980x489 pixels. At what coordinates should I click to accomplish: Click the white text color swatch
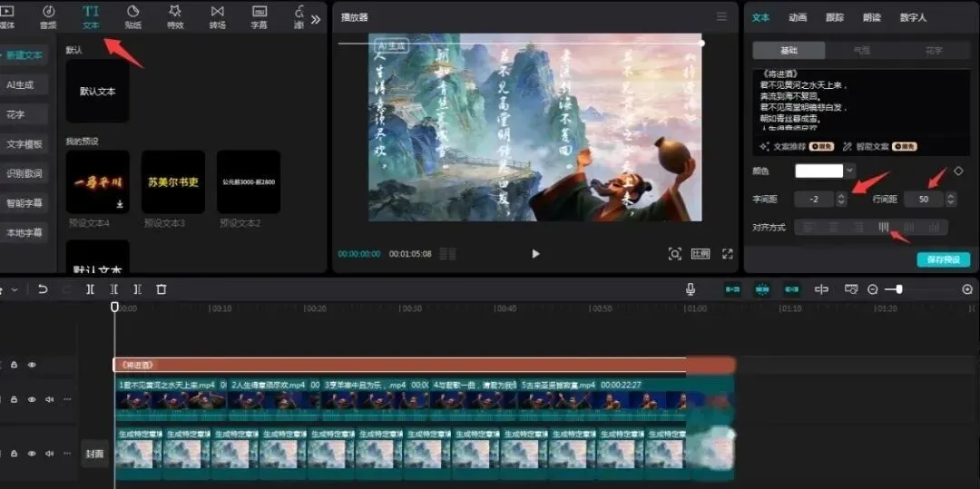(818, 171)
